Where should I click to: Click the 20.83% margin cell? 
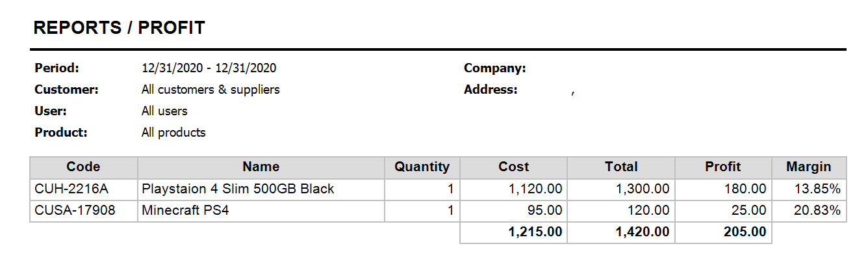click(x=817, y=211)
